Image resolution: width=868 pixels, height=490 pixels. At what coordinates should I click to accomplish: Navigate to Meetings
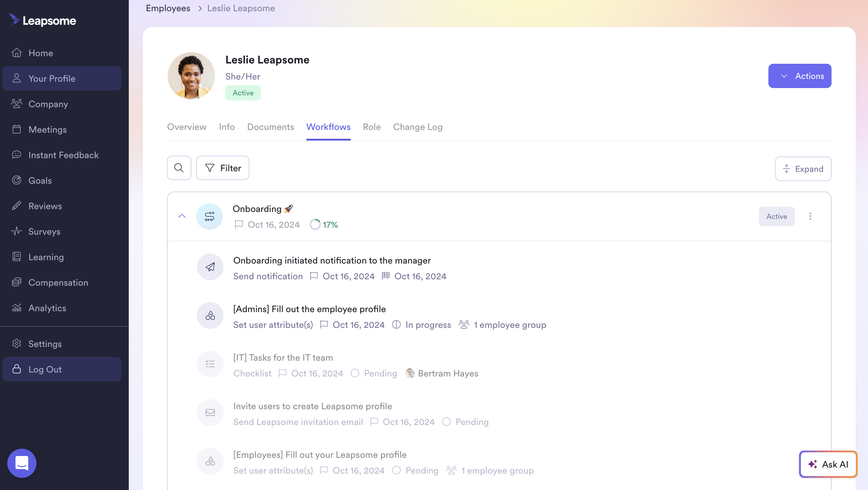tap(62, 129)
